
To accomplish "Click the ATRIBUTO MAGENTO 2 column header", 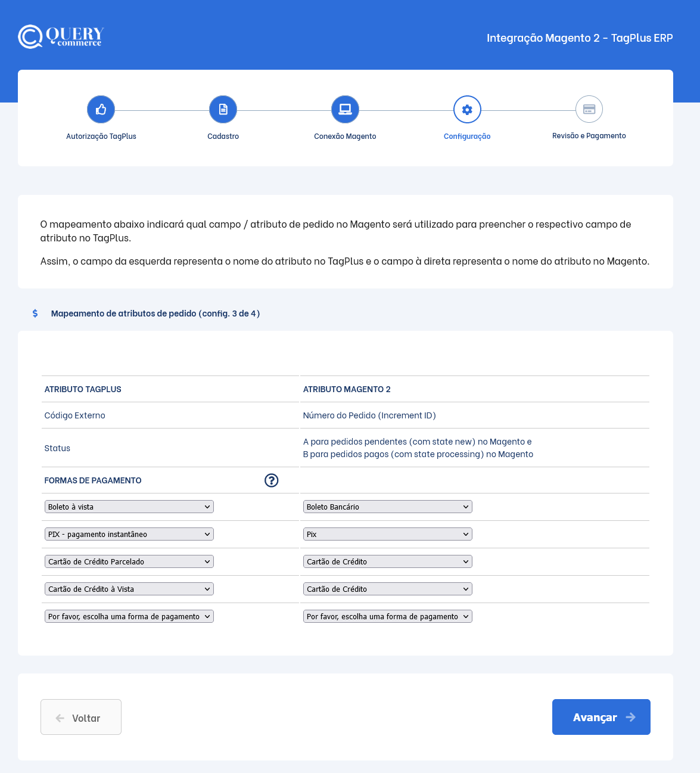I will [x=347, y=389].
